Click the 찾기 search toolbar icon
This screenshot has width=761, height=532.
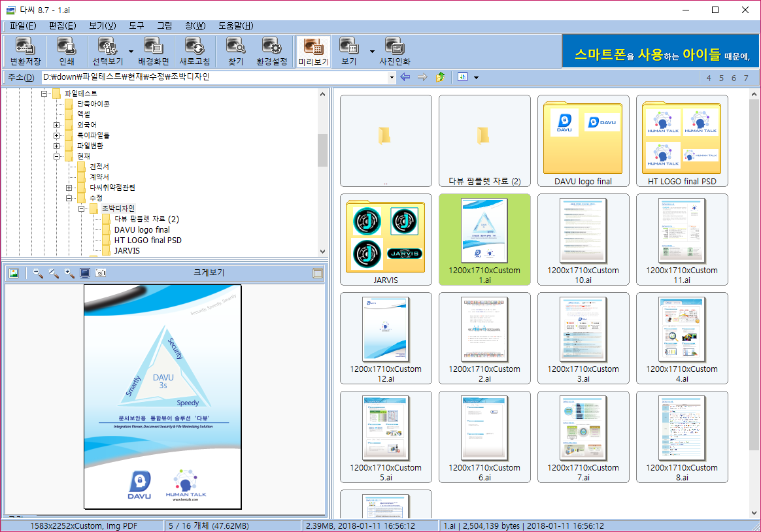click(x=236, y=51)
